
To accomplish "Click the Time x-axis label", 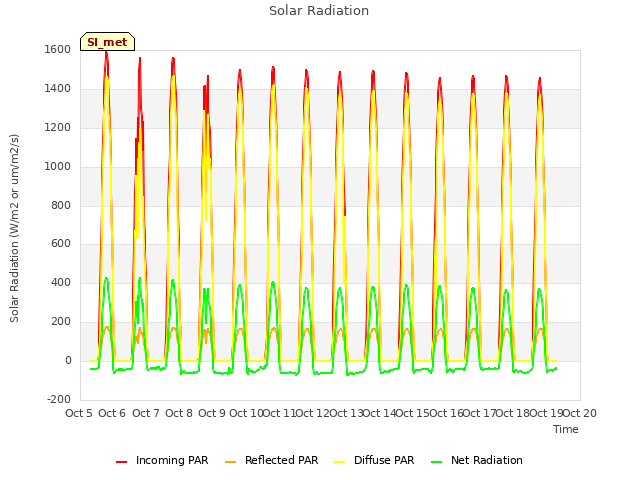I will (566, 429).
